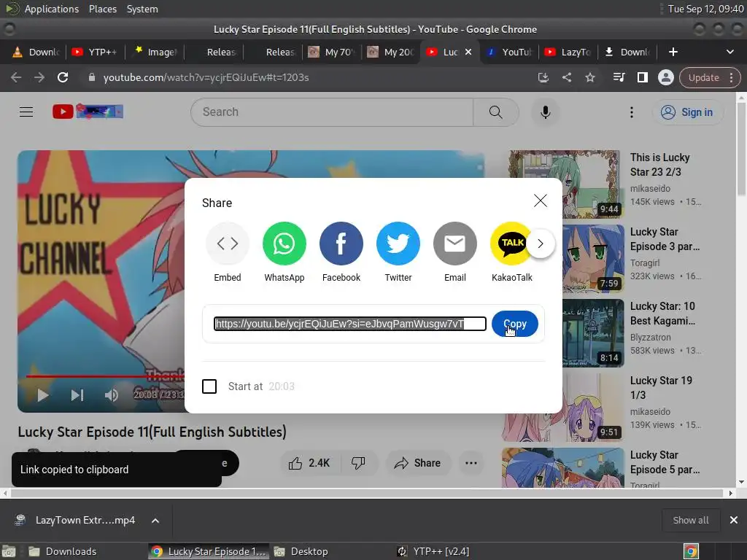This screenshot has height=560, width=747.
Task: Play the video with the play button
Action: pyautogui.click(x=43, y=394)
